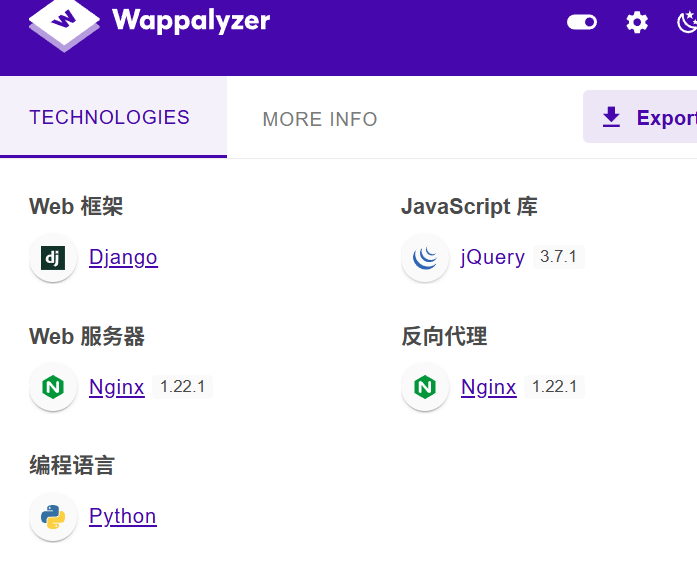Open settings via the gear icon
This screenshot has width=697, height=578.
[x=637, y=22]
